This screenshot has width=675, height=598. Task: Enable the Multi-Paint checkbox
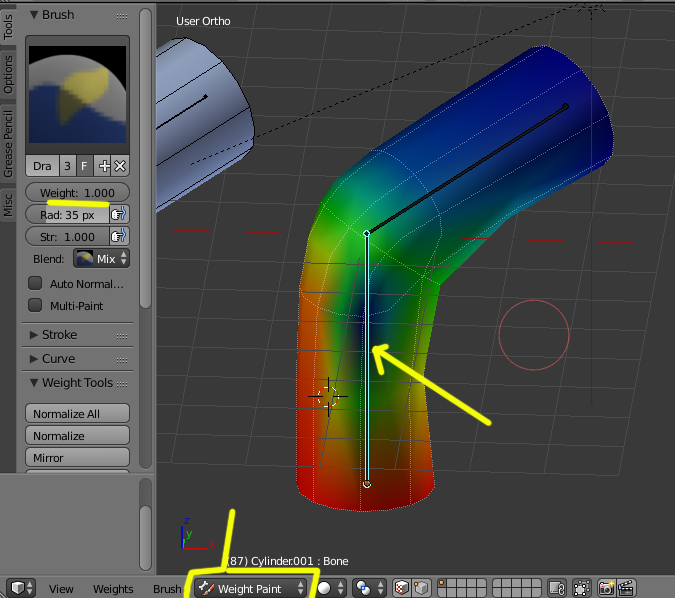point(35,305)
